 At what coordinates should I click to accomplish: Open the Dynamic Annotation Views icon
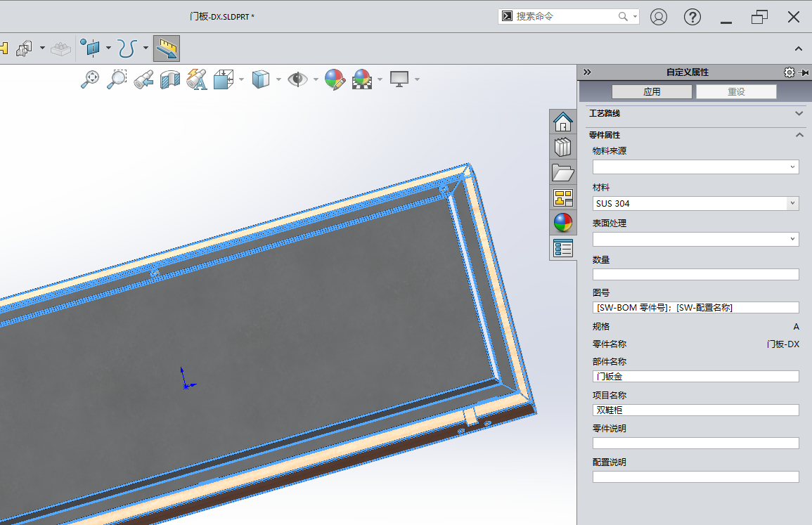tap(197, 79)
